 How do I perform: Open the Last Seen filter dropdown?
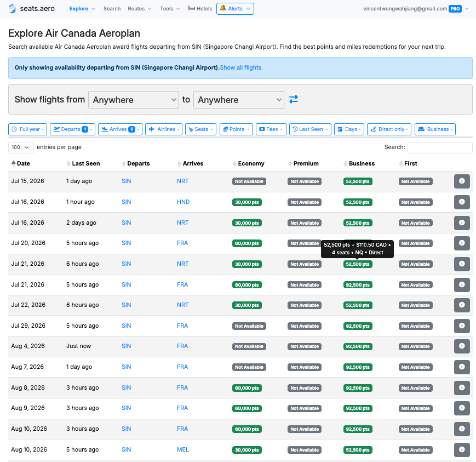310,129
